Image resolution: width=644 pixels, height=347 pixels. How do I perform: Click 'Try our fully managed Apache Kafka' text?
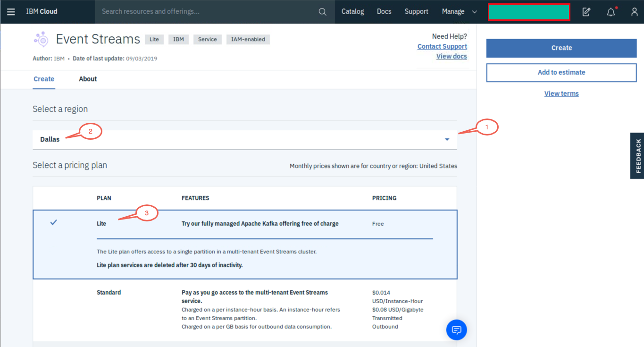point(260,224)
